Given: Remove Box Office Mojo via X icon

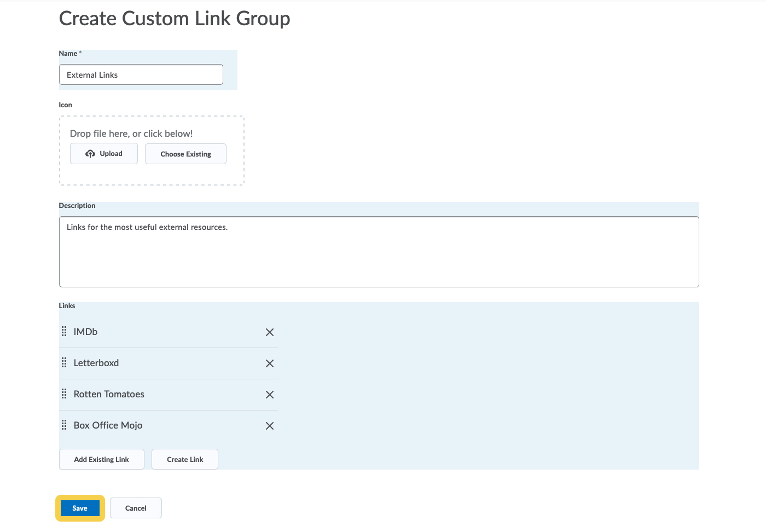Looking at the screenshot, I should click(x=270, y=426).
